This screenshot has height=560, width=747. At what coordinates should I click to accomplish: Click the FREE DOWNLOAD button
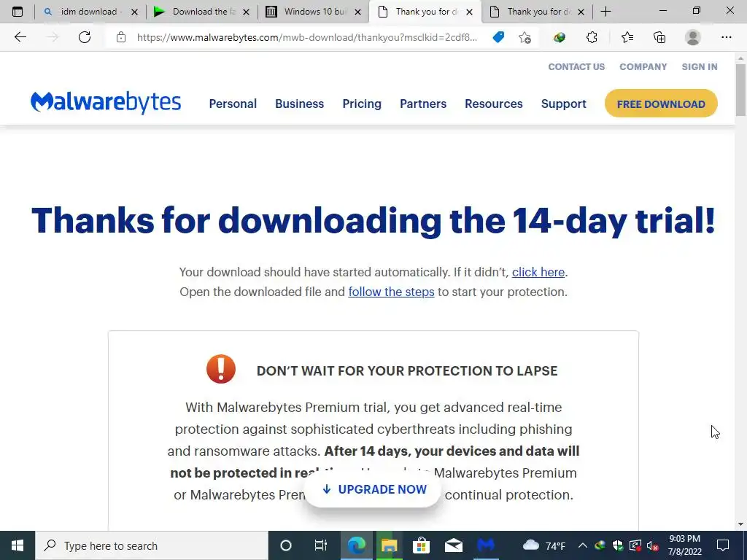click(661, 104)
